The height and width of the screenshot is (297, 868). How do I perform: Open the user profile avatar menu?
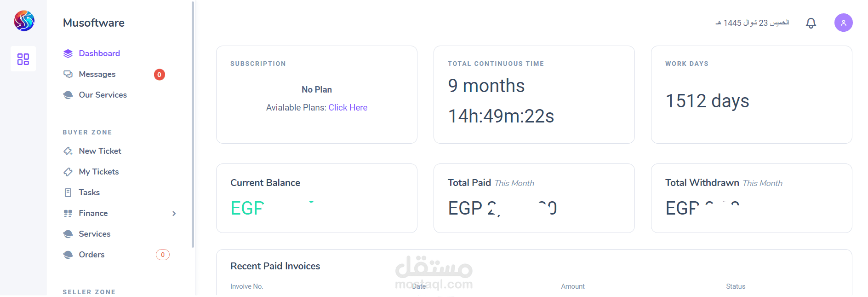click(844, 23)
